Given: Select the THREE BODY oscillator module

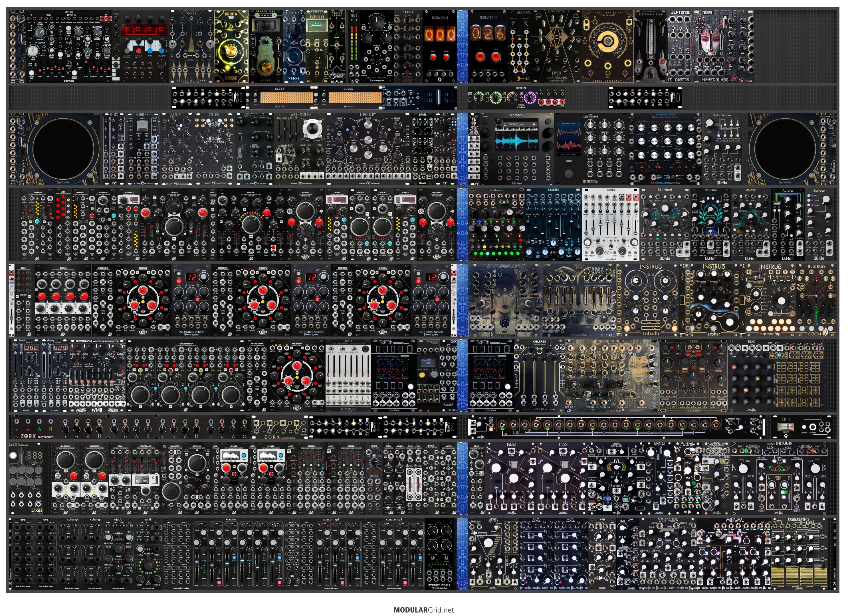Looking at the screenshot, I should click(368, 149).
